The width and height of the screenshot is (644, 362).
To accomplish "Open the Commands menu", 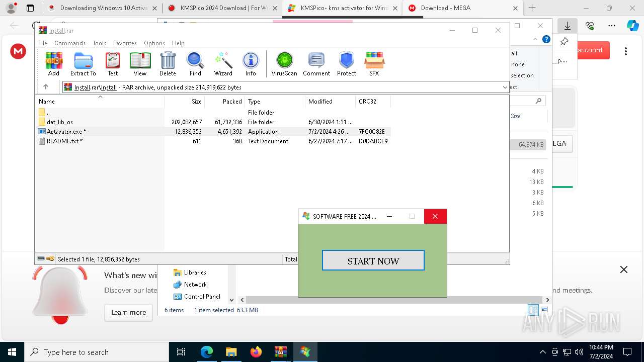I will pyautogui.click(x=70, y=43).
